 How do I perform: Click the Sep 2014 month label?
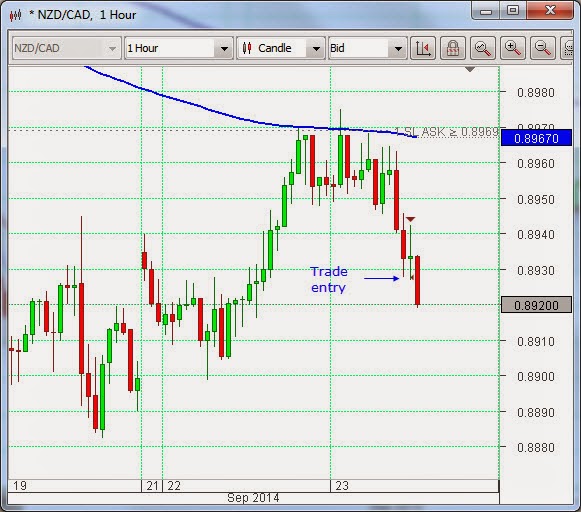point(253,498)
